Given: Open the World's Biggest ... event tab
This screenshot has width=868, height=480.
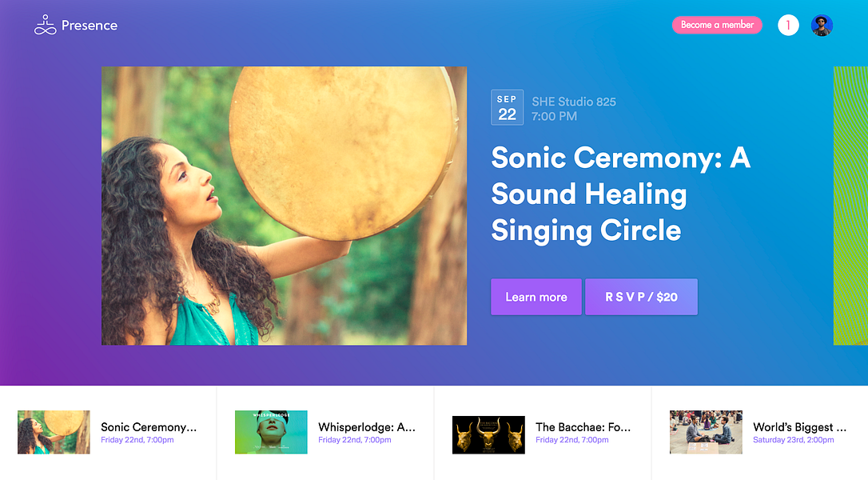Looking at the screenshot, I should click(799, 426).
